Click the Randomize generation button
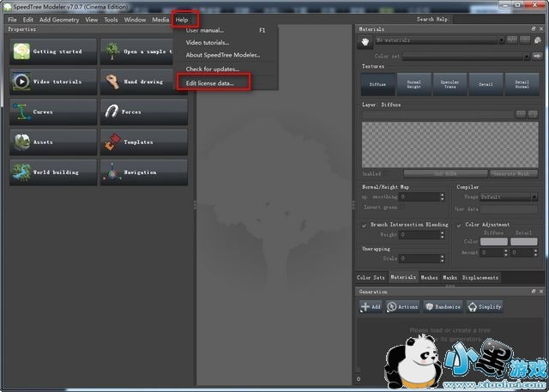 click(x=443, y=306)
